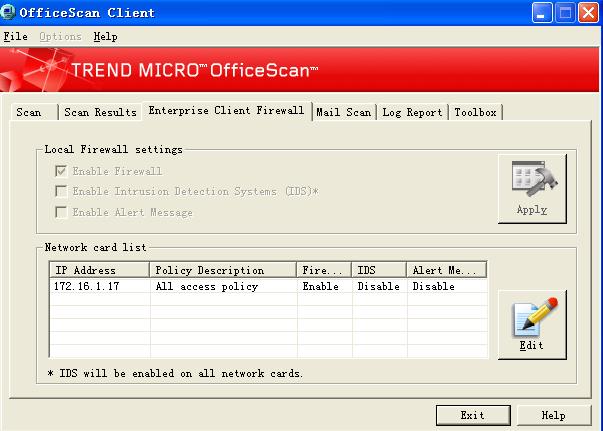Select the Enterprise Client Firewall tab
This screenshot has width=603, height=431.
tap(227, 111)
